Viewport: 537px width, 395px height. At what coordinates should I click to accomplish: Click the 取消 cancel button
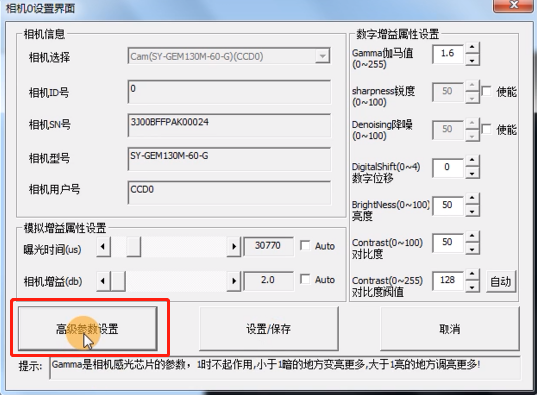(x=450, y=329)
